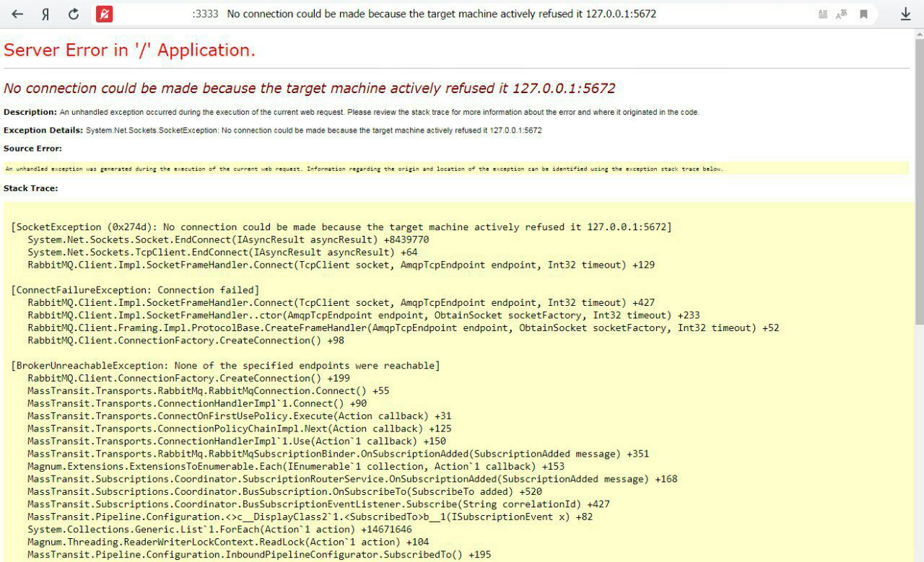Click the [SocketException (0x274d)] trace line
924x562 pixels.
341,227
